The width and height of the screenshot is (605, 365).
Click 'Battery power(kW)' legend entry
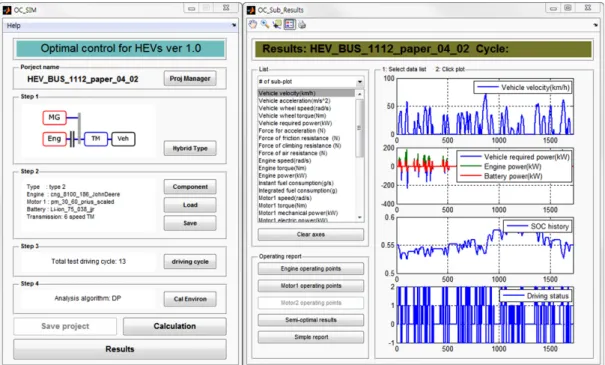point(513,176)
